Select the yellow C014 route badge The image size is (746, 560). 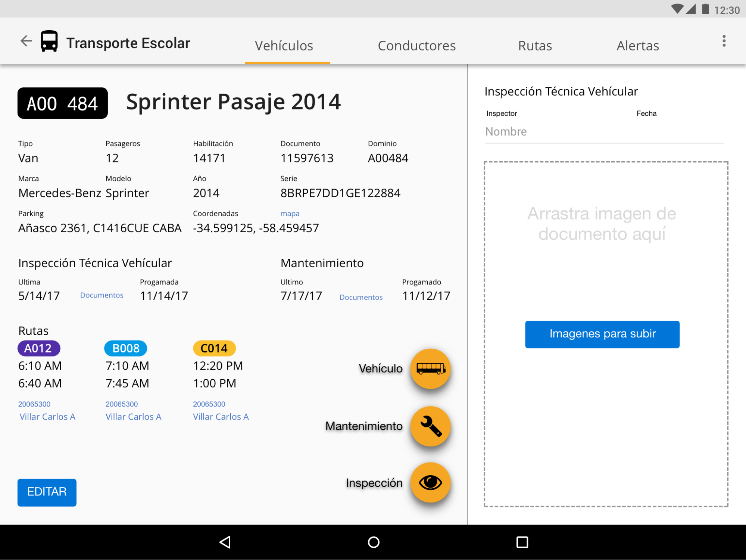(x=214, y=348)
